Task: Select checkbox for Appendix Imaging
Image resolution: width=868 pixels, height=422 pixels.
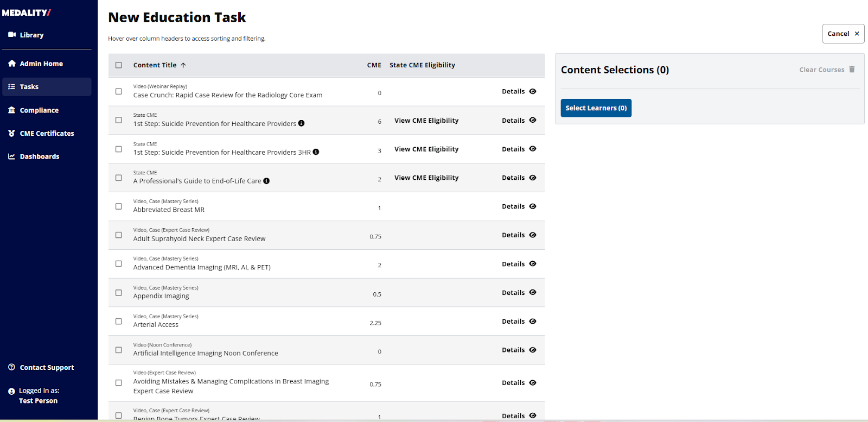Action: [119, 293]
